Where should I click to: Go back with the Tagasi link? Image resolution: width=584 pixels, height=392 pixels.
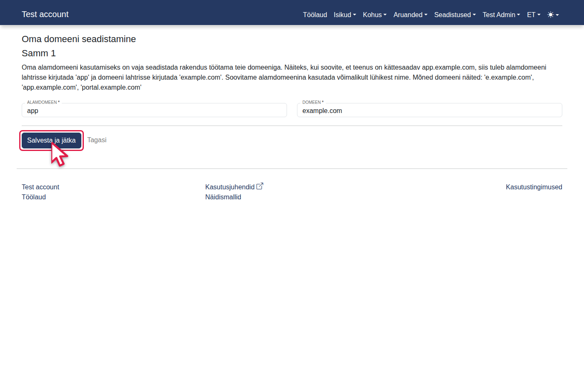point(97,140)
